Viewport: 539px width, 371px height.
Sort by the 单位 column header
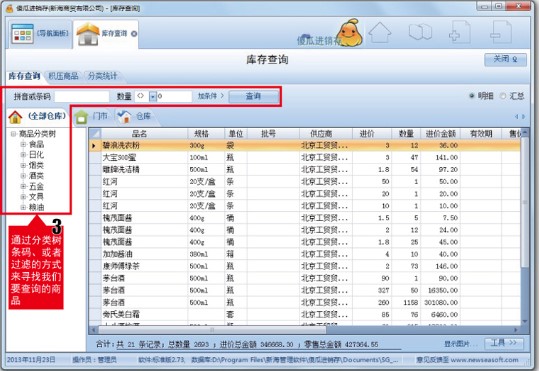pyautogui.click(x=236, y=133)
